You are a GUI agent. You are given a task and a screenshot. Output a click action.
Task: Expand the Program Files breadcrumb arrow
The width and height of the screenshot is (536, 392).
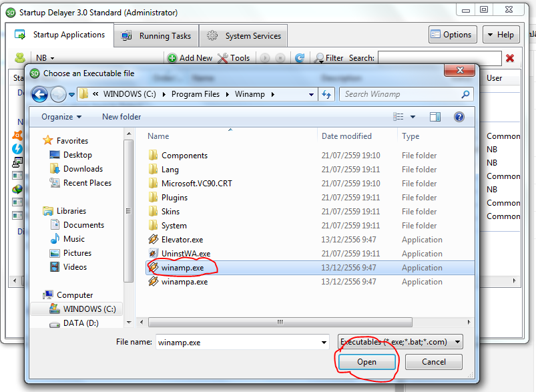228,94
